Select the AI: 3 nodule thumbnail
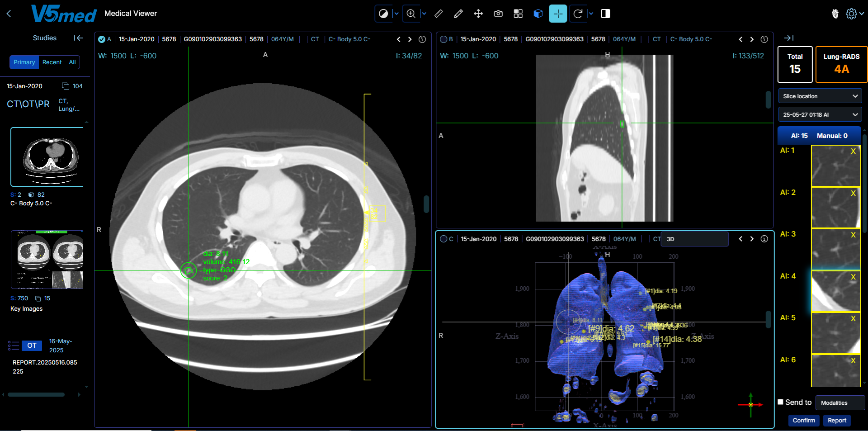The width and height of the screenshot is (868, 431). pyautogui.click(x=835, y=249)
